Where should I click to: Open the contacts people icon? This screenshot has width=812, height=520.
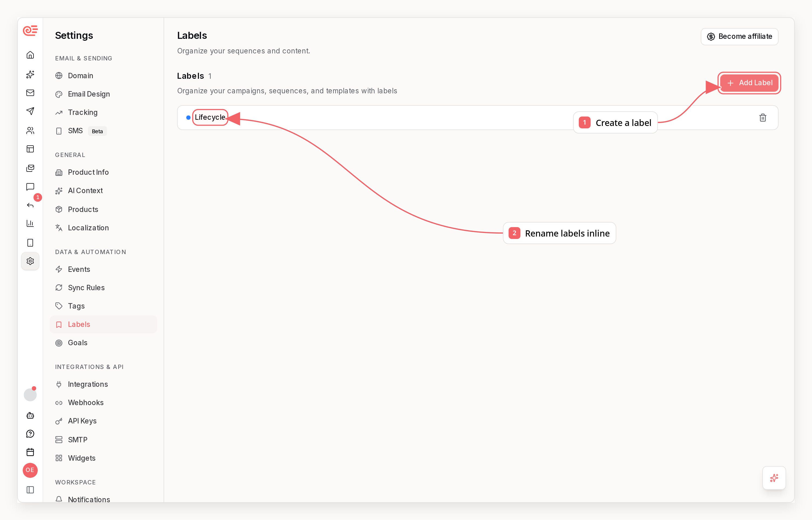(x=30, y=130)
